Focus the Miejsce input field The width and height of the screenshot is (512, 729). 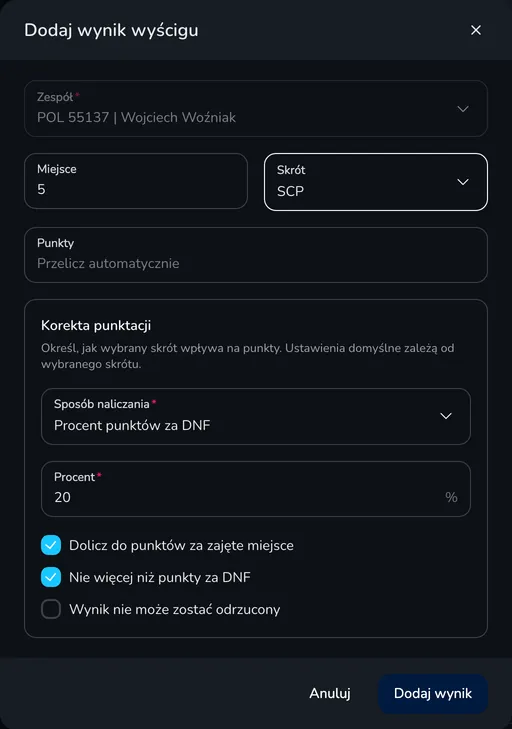point(136,181)
